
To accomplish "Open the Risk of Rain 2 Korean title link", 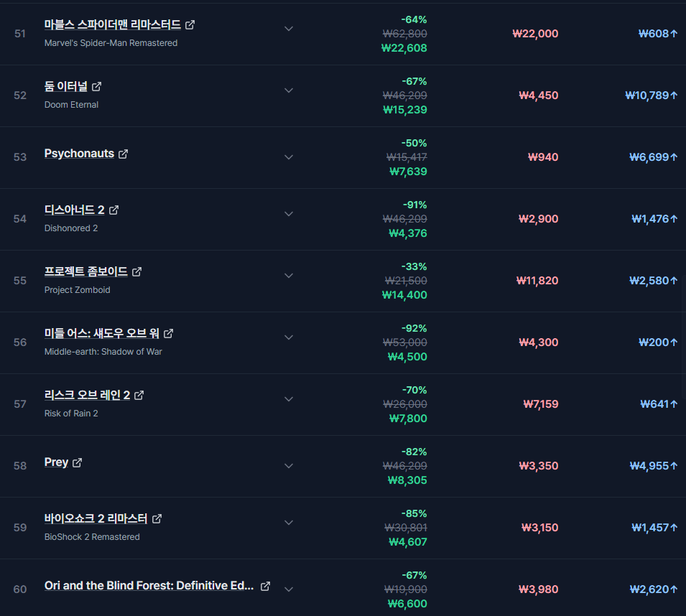I will click(x=87, y=395).
